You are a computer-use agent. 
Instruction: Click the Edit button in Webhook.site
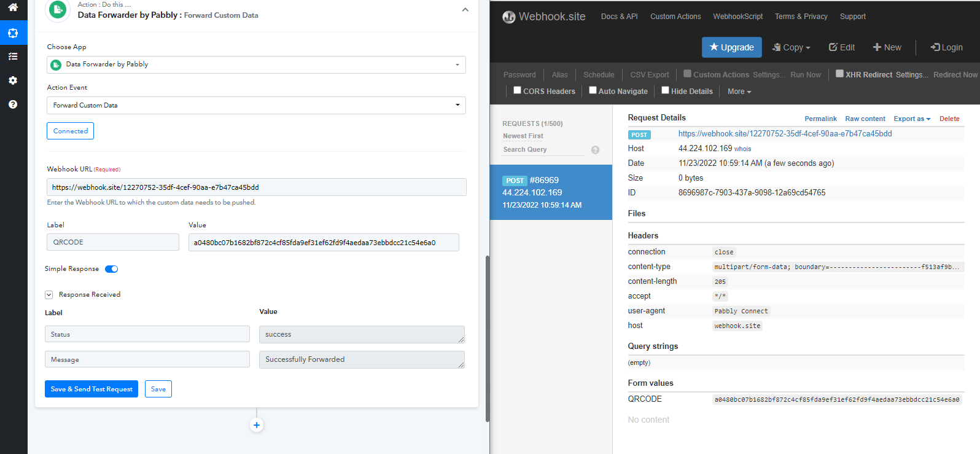click(841, 47)
